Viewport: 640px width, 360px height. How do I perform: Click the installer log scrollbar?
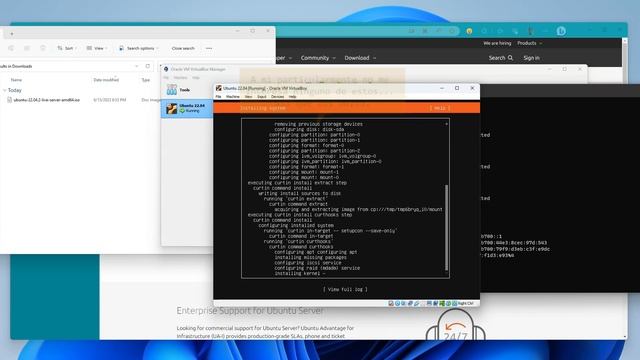(447, 227)
